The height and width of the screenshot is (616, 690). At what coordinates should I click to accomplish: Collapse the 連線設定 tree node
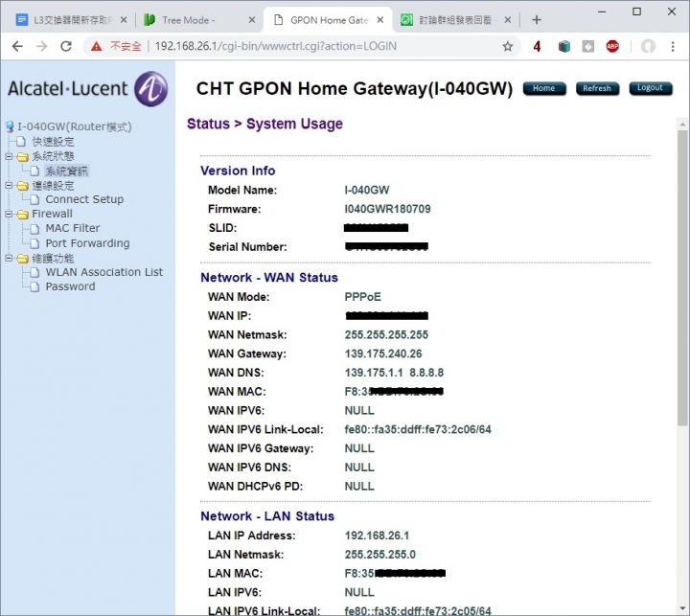coord(9,186)
